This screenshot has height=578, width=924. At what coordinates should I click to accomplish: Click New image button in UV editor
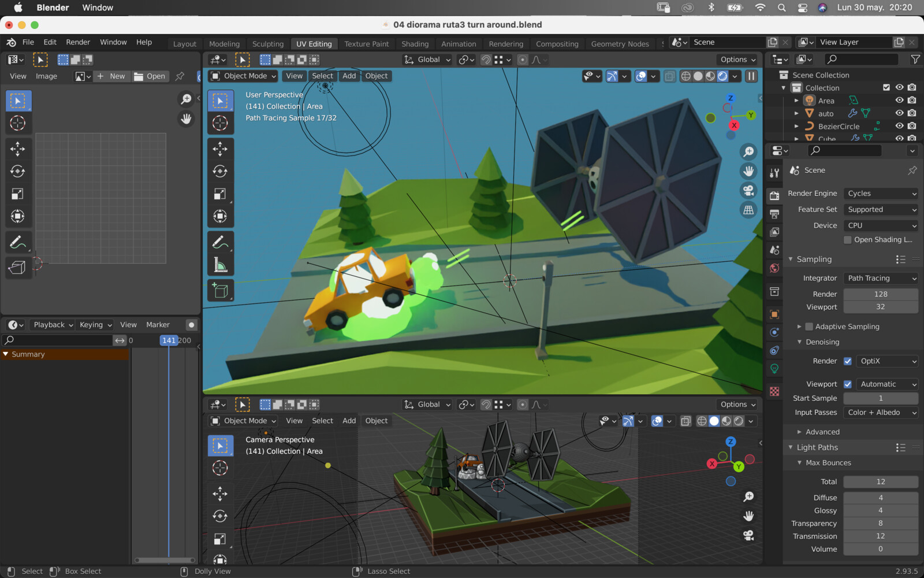(x=111, y=76)
